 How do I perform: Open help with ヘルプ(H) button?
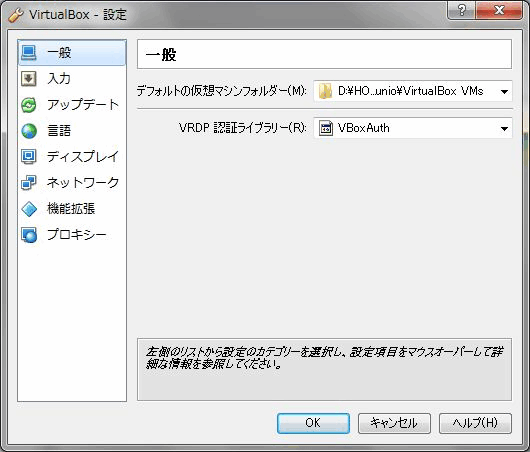point(475,423)
